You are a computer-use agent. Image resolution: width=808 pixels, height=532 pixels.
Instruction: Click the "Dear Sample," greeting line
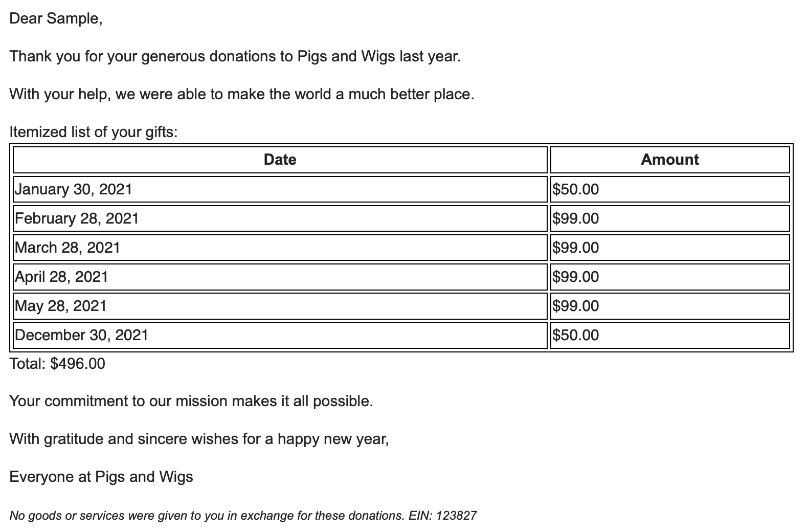pyautogui.click(x=56, y=19)
